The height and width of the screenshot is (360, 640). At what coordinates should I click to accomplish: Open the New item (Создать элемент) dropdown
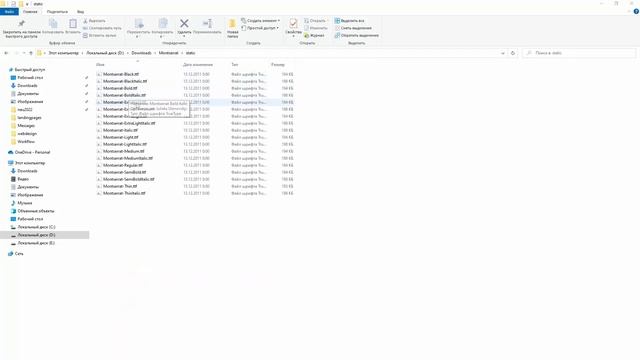pos(260,21)
